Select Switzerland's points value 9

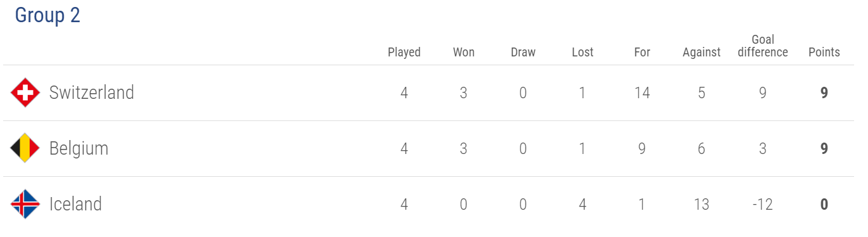(x=824, y=93)
